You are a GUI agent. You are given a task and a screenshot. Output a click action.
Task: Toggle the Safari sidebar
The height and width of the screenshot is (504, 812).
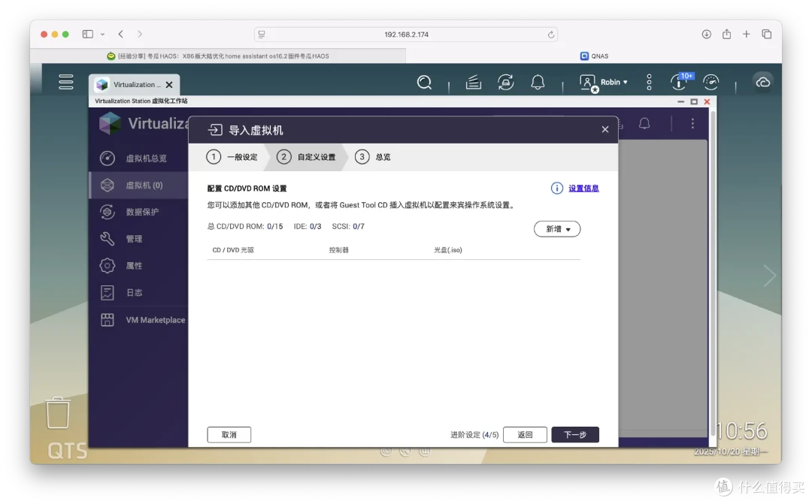87,34
